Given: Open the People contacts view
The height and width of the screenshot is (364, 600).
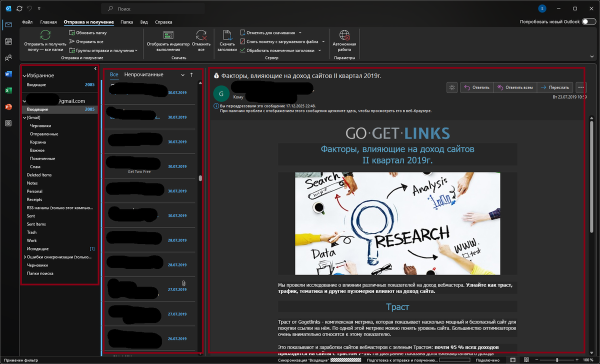Looking at the screenshot, I should pos(8,57).
